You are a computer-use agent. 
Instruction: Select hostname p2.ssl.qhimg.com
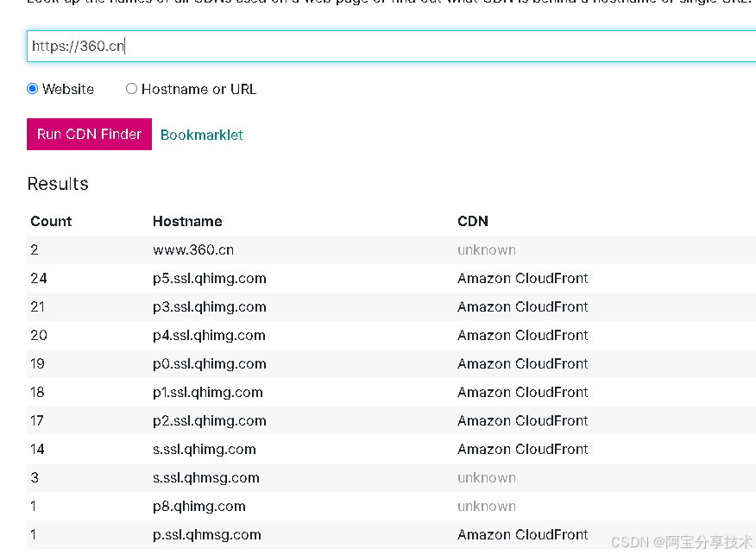coord(209,420)
